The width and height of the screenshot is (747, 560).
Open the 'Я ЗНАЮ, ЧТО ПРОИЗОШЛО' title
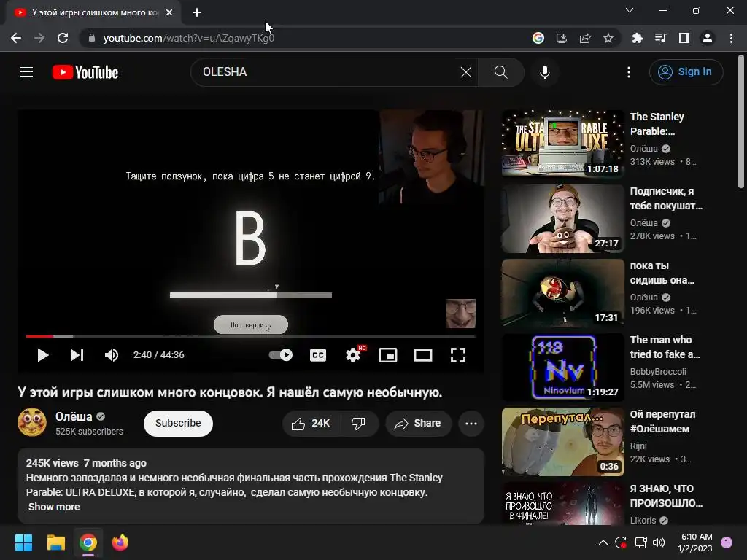(666, 496)
